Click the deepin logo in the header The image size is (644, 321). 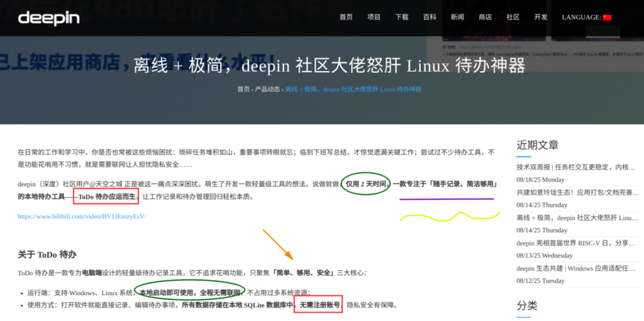tap(49, 18)
